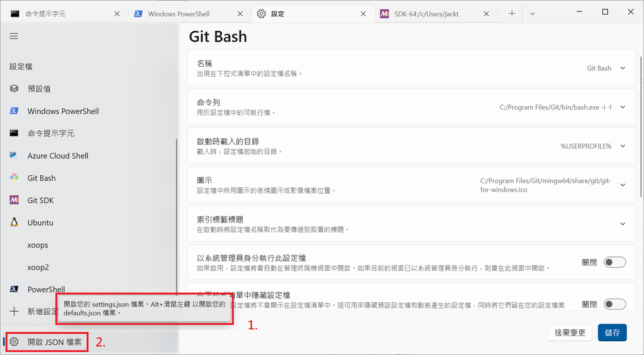The image size is (644, 355).
Task: Click the 設定檔 section heading
Action: pos(21,67)
